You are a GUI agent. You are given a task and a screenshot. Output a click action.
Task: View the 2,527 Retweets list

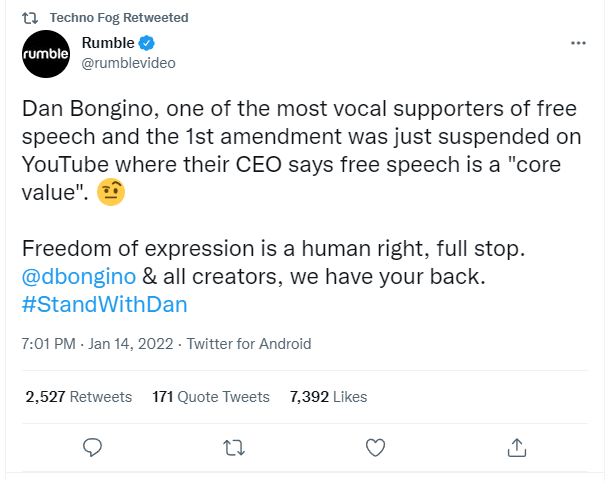point(79,397)
